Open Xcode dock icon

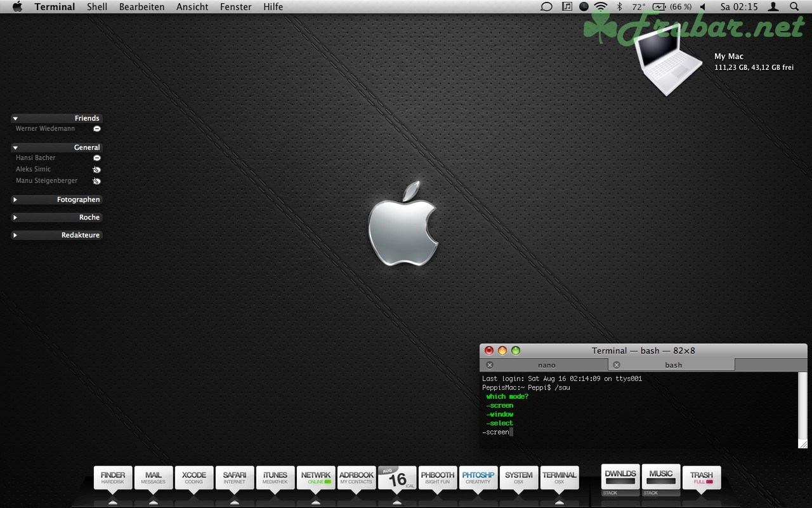[194, 478]
